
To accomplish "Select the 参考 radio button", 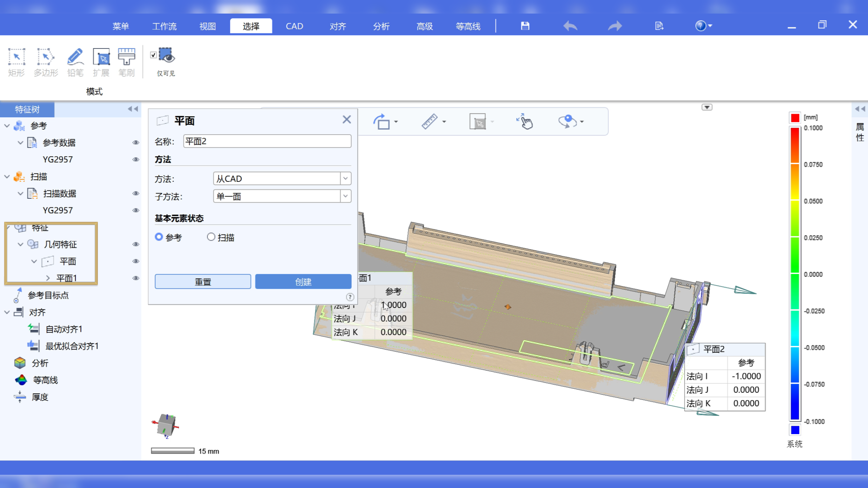I will pos(159,237).
